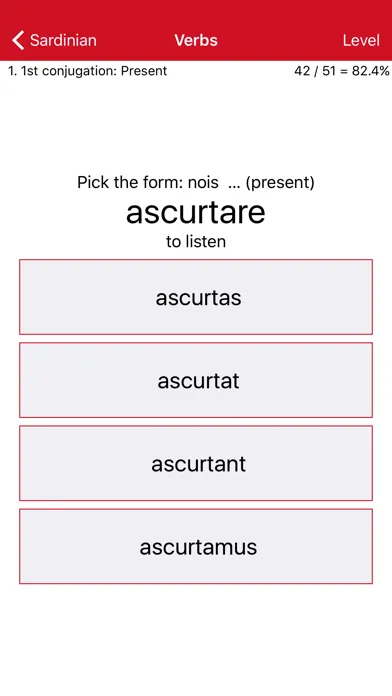Tap the equals sign in the score
Screen dimensions: 392x696
pos(344,71)
